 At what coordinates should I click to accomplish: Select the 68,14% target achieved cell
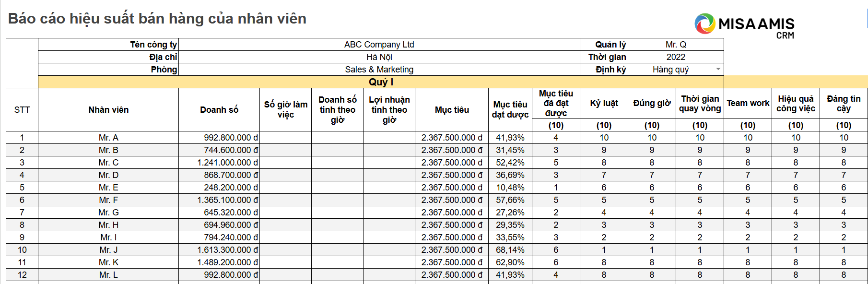[x=510, y=250]
